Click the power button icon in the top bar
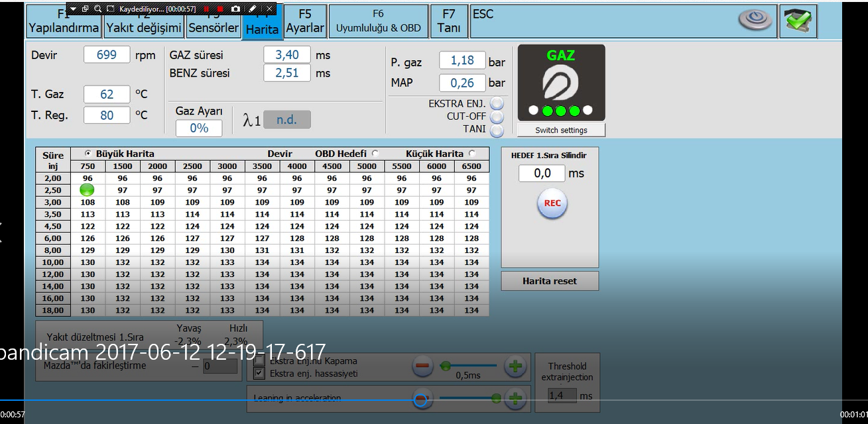 (755, 21)
